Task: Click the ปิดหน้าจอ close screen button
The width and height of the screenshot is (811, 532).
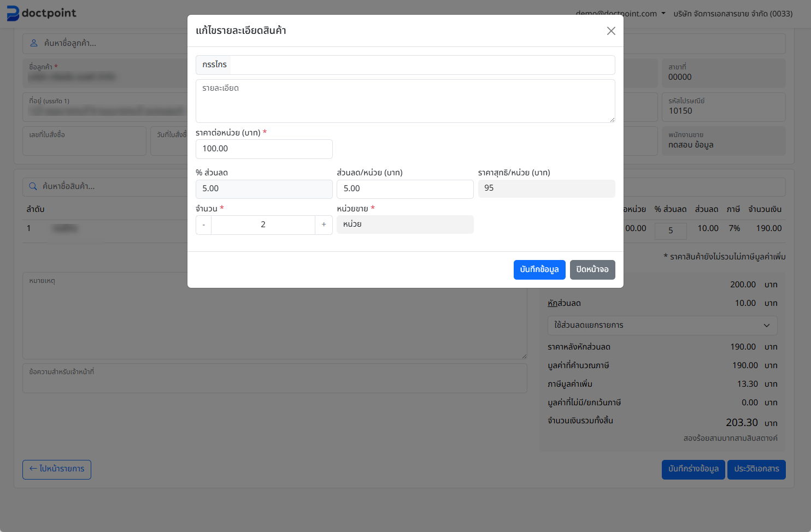Action: point(592,270)
